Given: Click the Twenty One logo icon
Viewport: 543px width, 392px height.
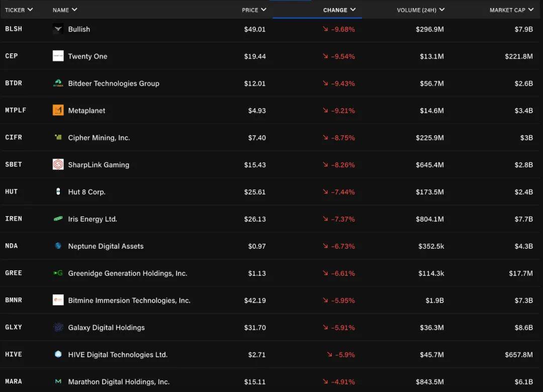Looking at the screenshot, I should (58, 56).
